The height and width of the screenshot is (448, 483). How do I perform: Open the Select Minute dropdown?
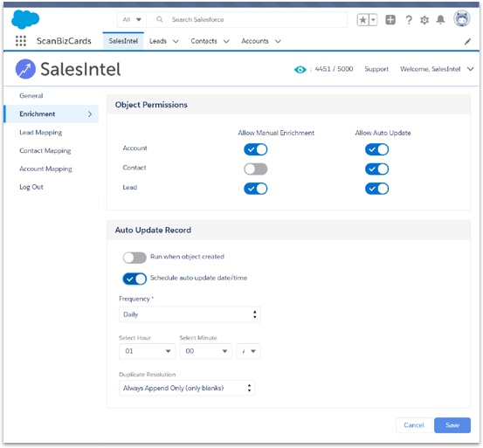point(205,351)
